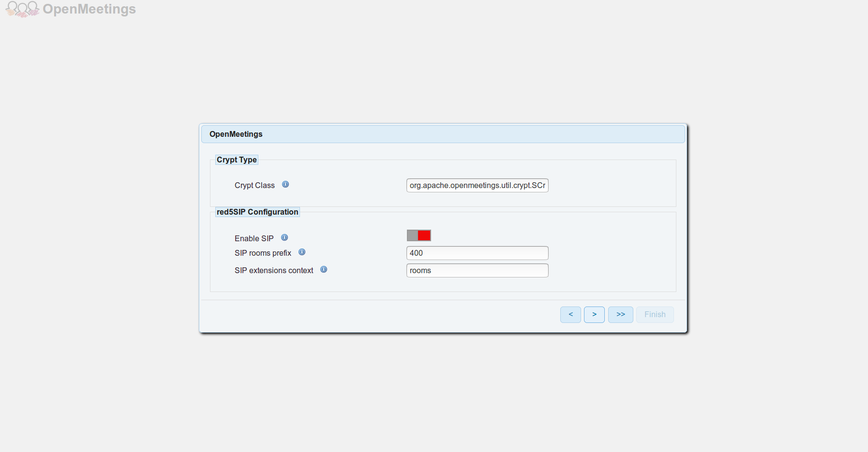Click the info icon beside SIP extensions context

[324, 269]
